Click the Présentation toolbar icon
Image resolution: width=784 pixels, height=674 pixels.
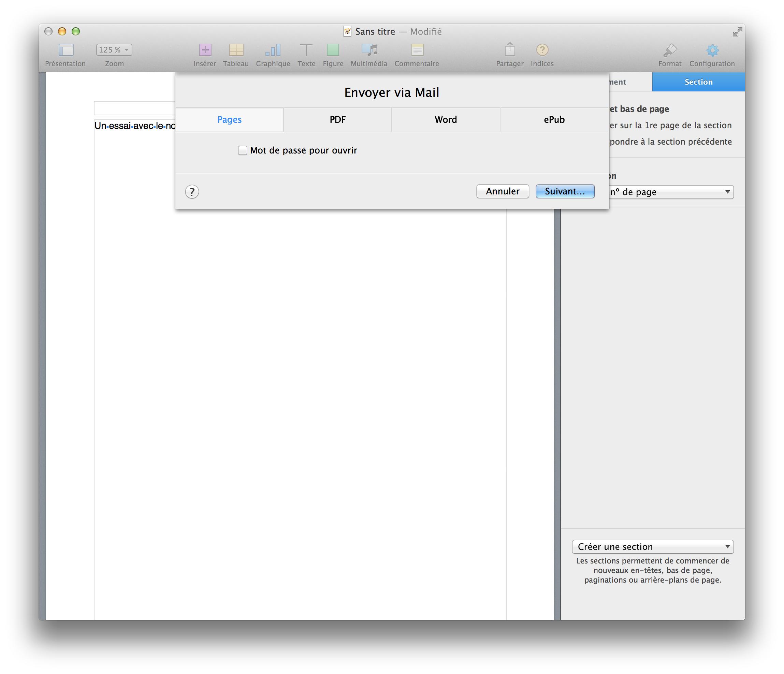pos(66,50)
